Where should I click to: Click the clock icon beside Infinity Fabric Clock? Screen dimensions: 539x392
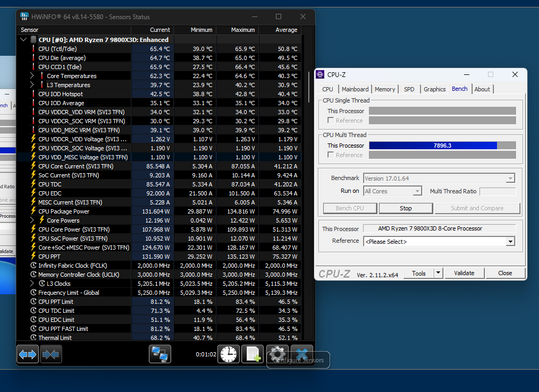coord(33,265)
